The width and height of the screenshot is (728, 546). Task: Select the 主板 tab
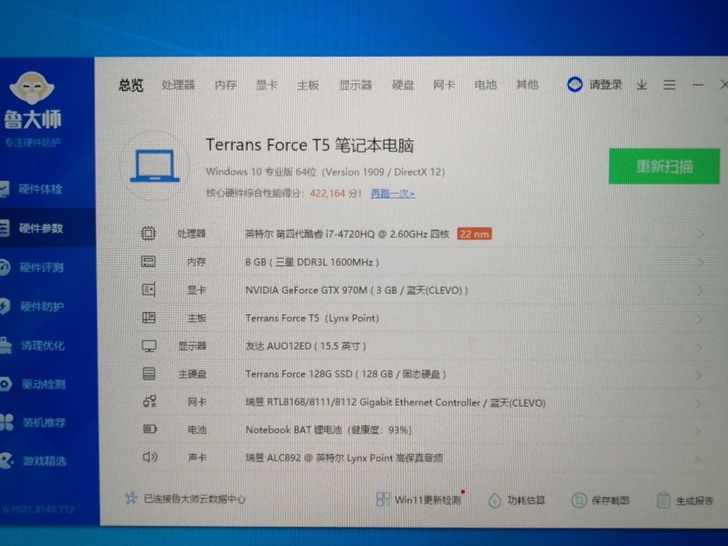point(308,85)
